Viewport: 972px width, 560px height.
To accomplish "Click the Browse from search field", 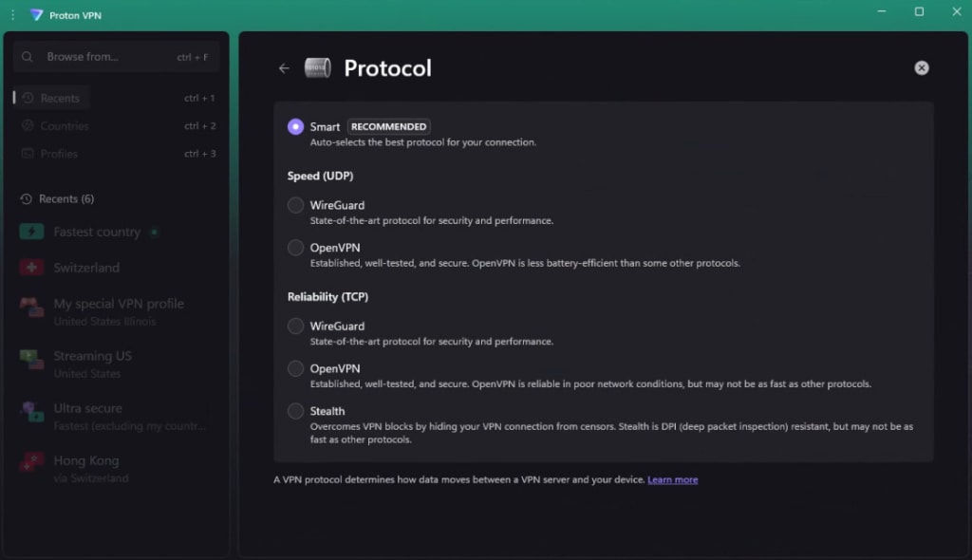I will click(x=117, y=57).
